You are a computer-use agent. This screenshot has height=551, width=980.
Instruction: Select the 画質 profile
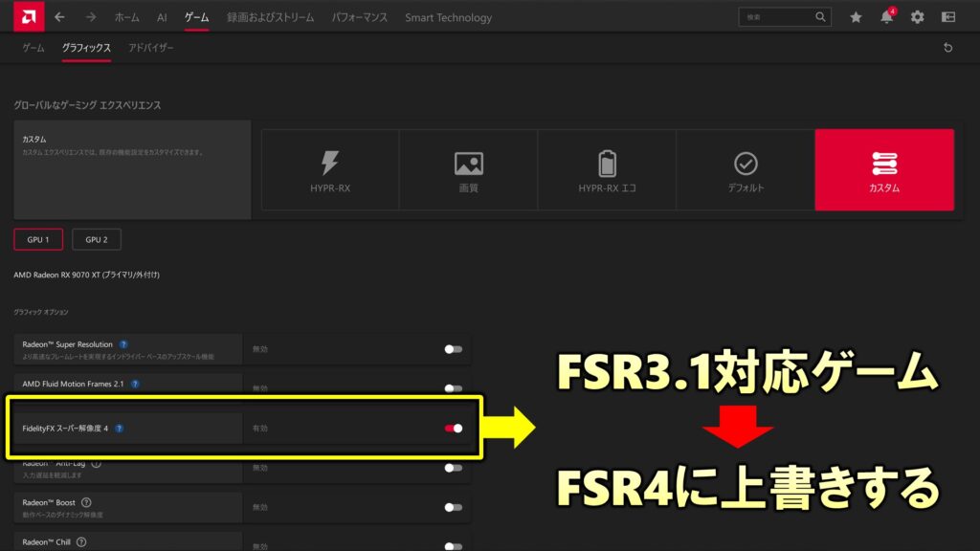[x=468, y=170]
